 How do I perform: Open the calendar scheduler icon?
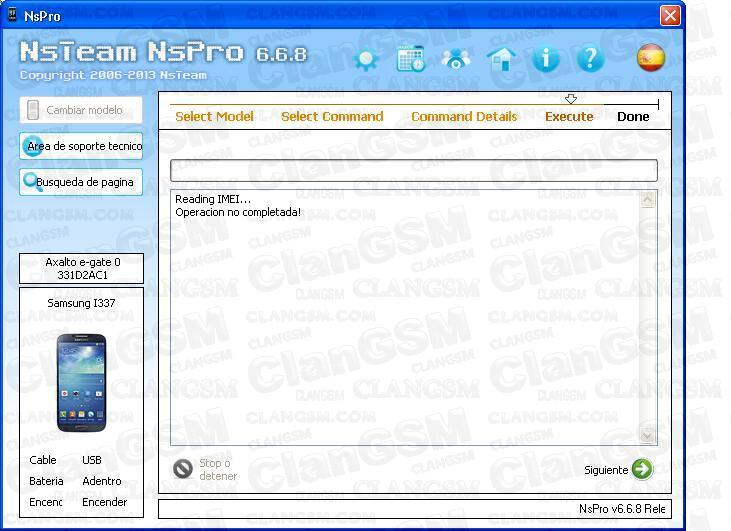pyautogui.click(x=410, y=58)
